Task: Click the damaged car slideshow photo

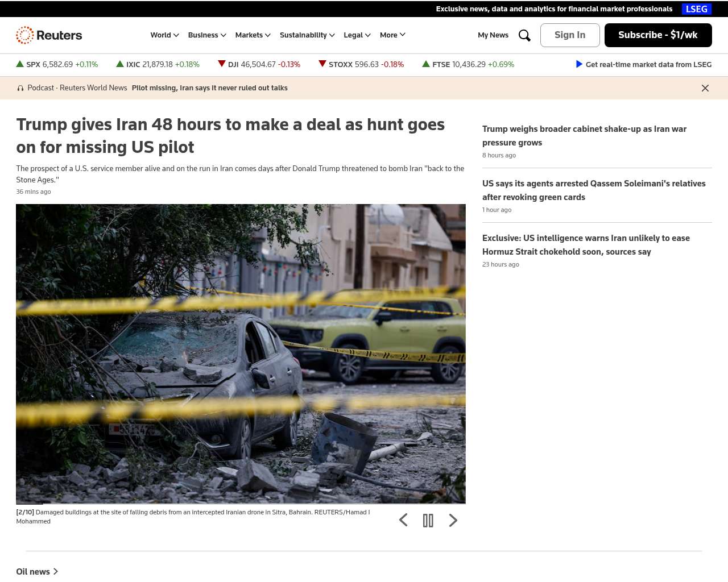Action: pyautogui.click(x=241, y=354)
